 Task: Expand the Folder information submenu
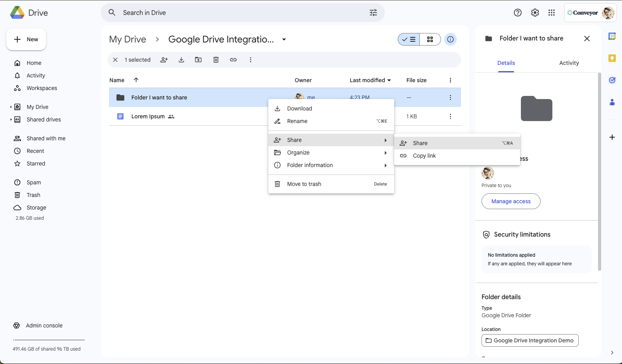(x=331, y=165)
